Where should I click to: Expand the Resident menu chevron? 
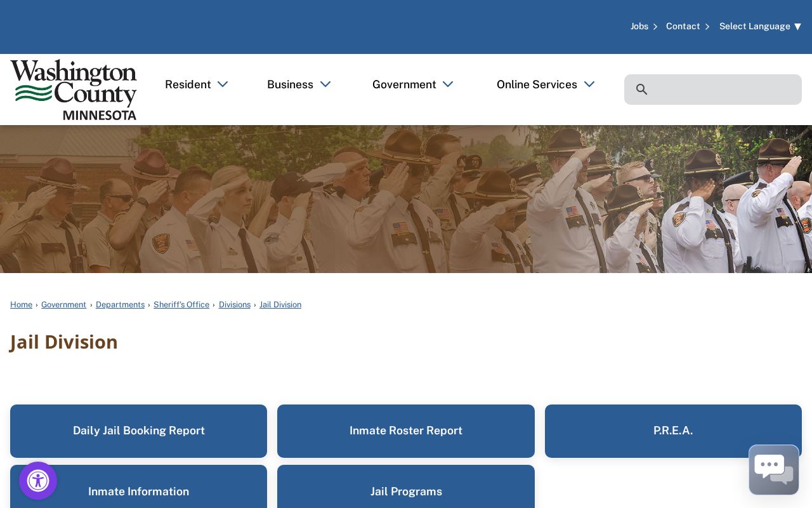pyautogui.click(x=223, y=84)
